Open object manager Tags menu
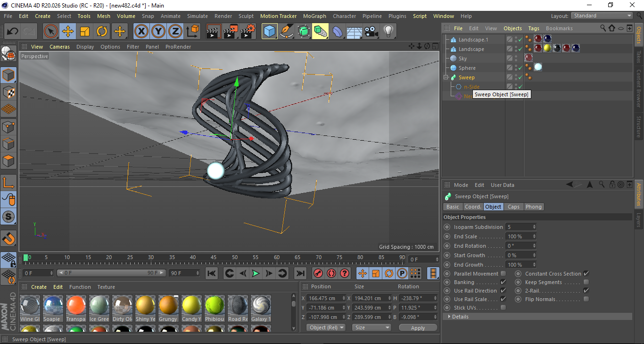The width and height of the screenshot is (644, 344). click(534, 28)
